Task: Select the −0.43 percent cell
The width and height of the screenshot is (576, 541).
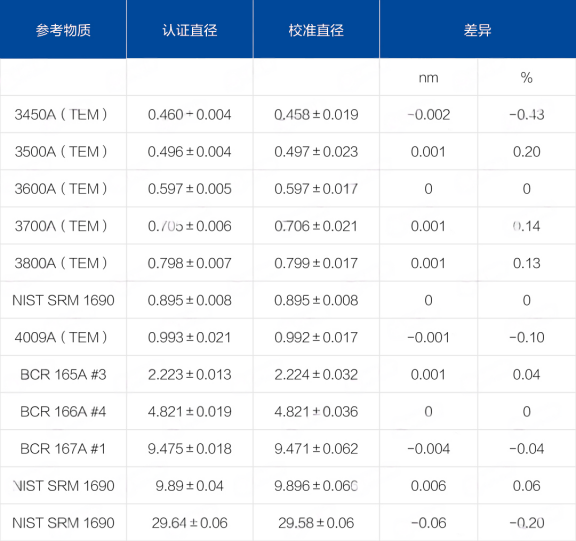Action: (x=526, y=115)
